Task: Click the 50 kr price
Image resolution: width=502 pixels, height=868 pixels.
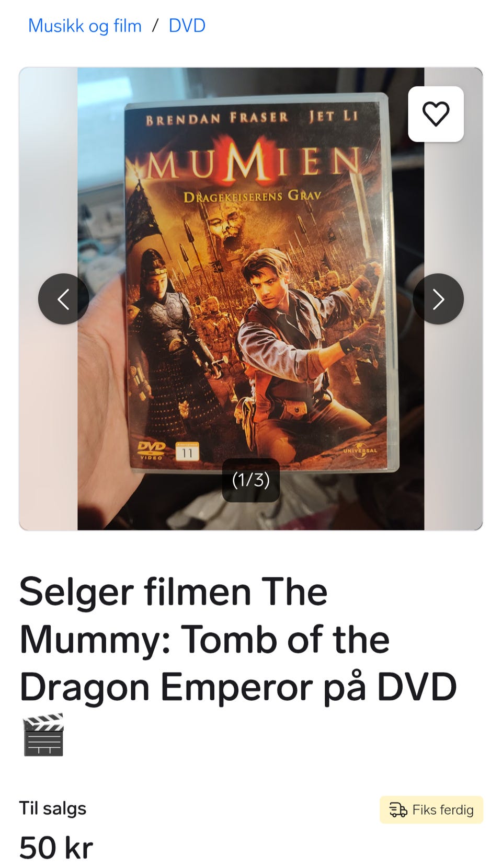Action: pos(56,847)
